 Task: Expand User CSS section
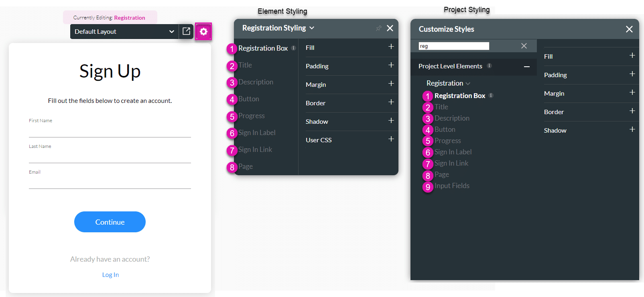click(x=391, y=139)
